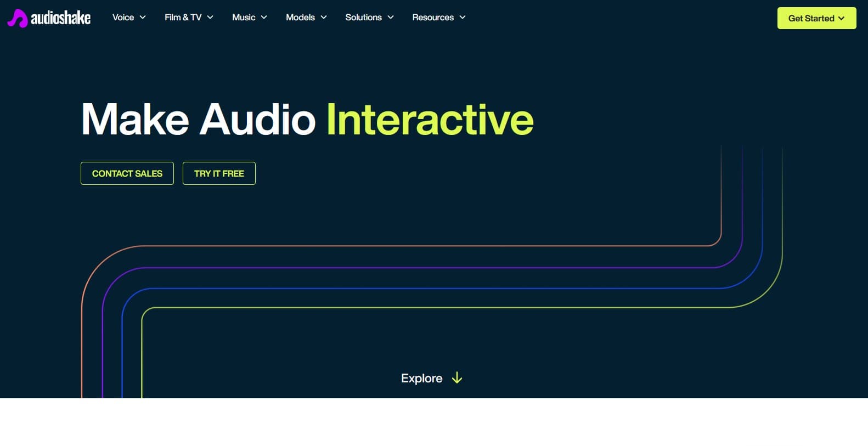Expand the Solutions menu chevron
The width and height of the screenshot is (868, 446).
click(391, 18)
